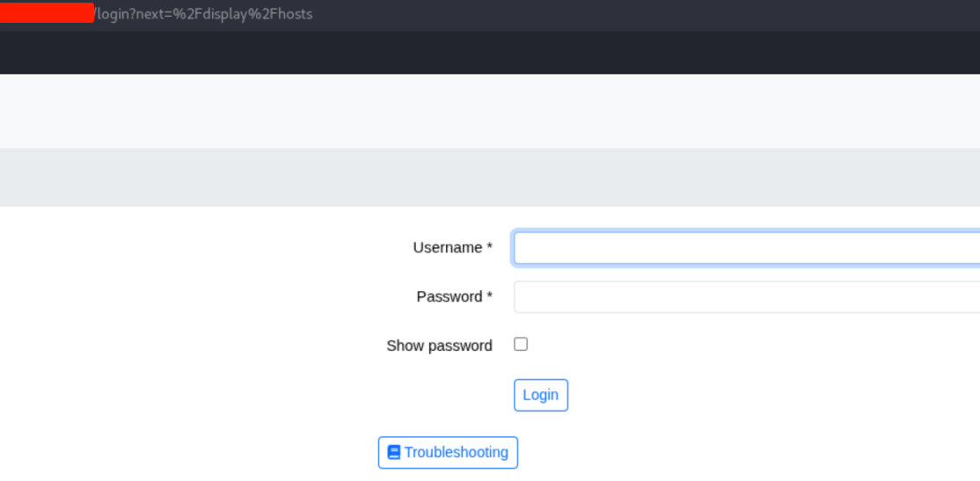
Task: Click the required asterisk beside Password
Action: pos(489,297)
